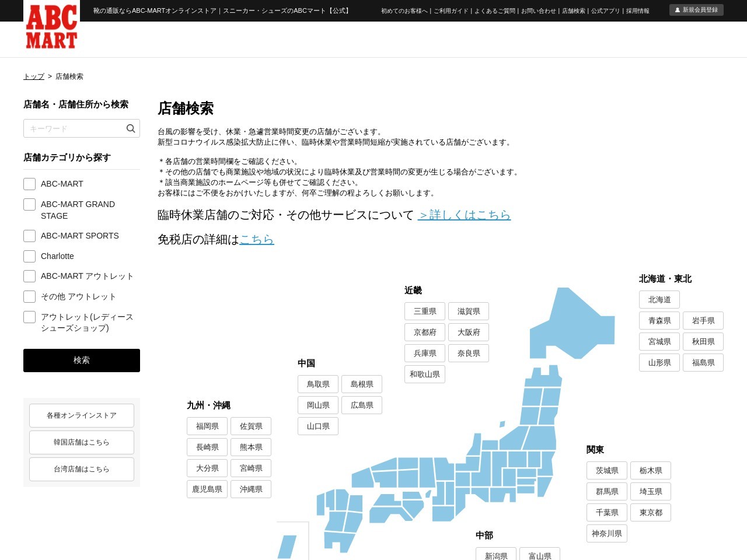747x560 pixels.
Task: Open ご利用ガイド header link
Action: tap(451, 11)
